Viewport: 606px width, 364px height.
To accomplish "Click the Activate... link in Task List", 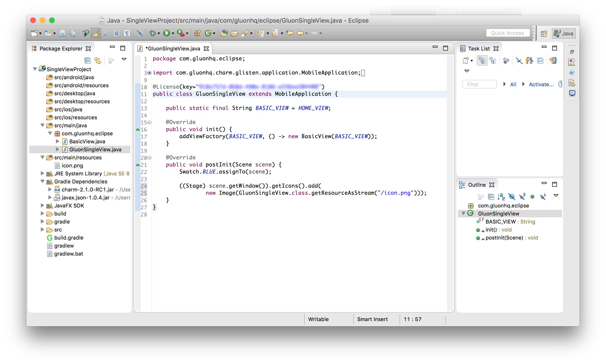I will 541,84.
